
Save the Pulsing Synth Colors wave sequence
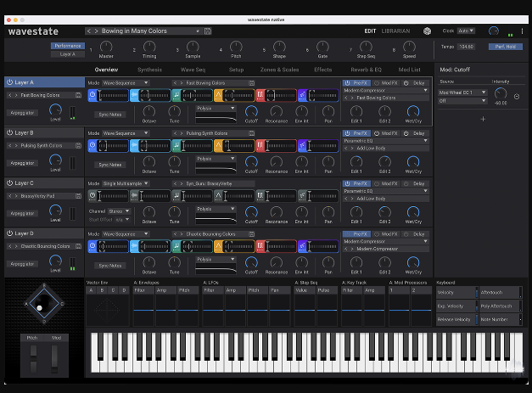pyautogui.click(x=251, y=133)
